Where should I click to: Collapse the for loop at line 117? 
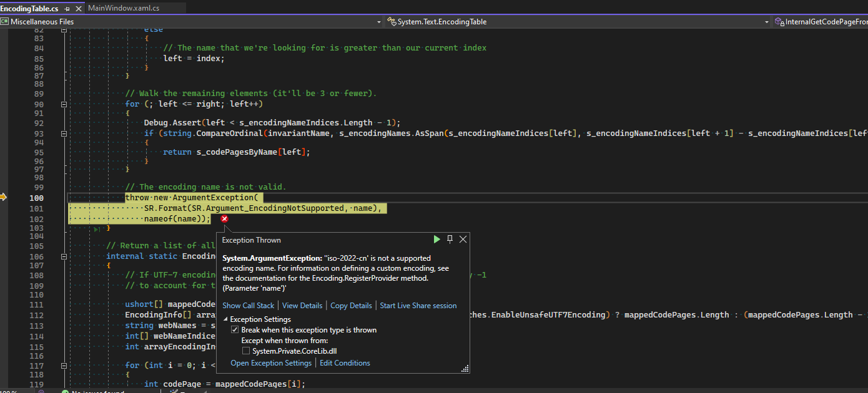[x=64, y=366]
